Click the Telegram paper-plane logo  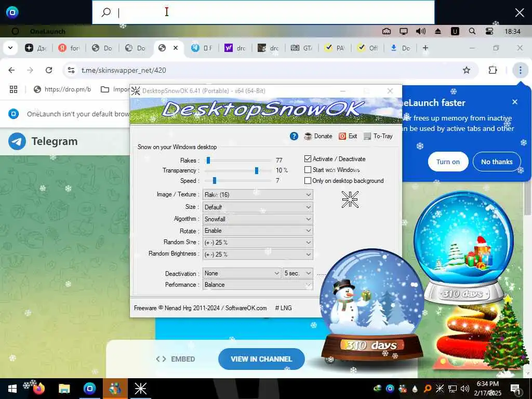(x=17, y=141)
